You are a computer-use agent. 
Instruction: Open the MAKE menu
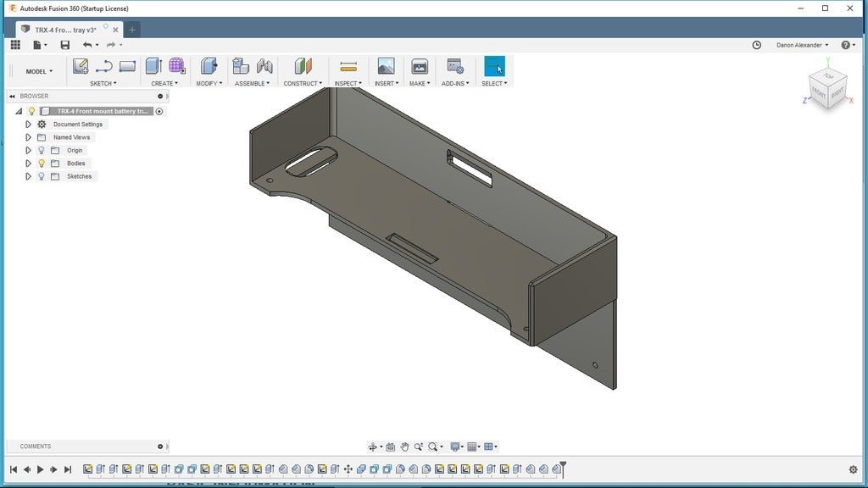click(x=420, y=84)
